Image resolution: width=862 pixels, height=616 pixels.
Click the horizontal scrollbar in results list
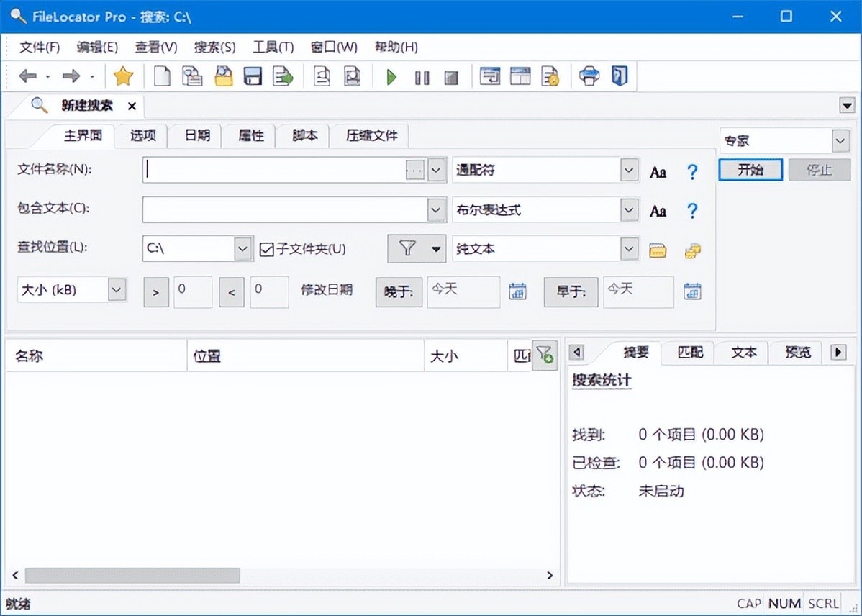[132, 575]
